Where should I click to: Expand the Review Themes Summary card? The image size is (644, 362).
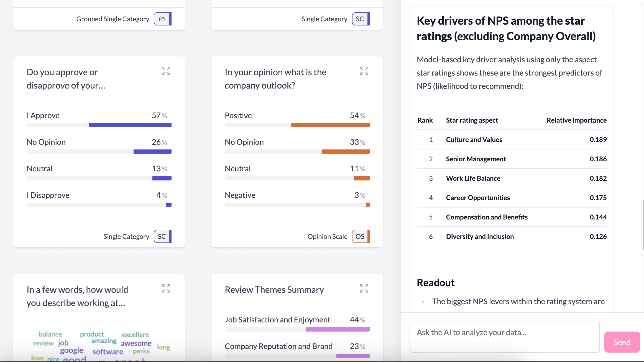tap(364, 289)
